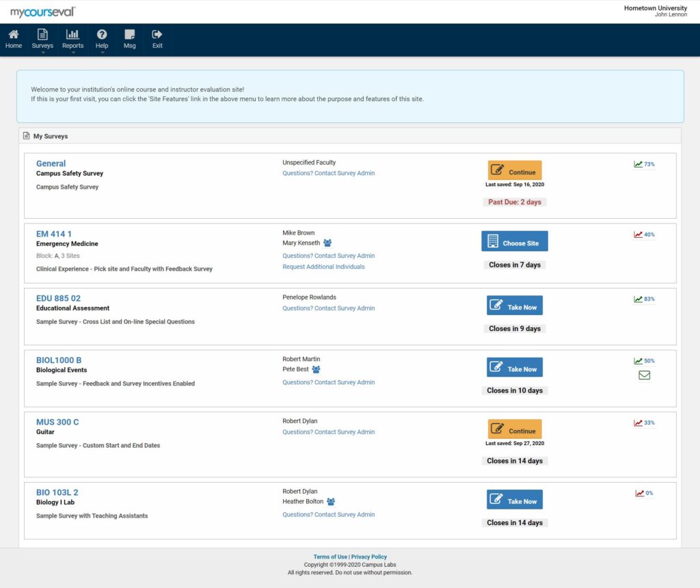Click Request Additional Individuals link
Viewport: 700px width, 588px height.
pos(323,267)
